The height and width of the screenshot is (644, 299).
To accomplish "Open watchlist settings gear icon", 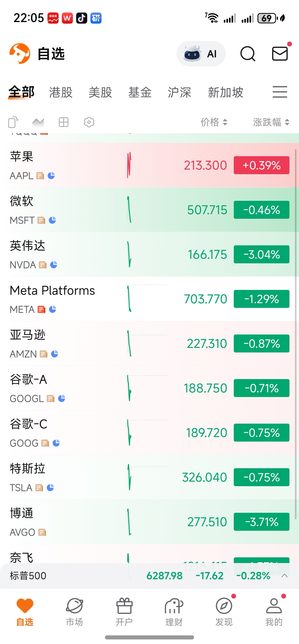I will pos(89,122).
